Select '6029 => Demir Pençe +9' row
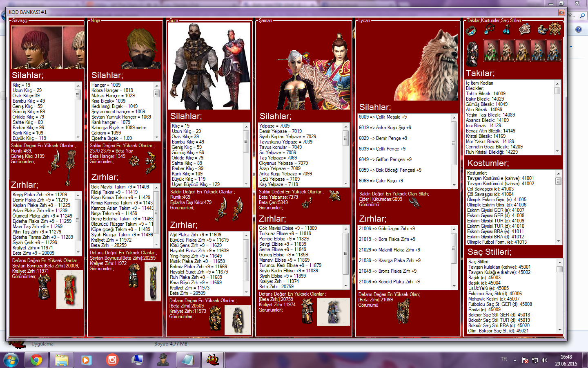This screenshot has width=588, height=368. tap(383, 138)
